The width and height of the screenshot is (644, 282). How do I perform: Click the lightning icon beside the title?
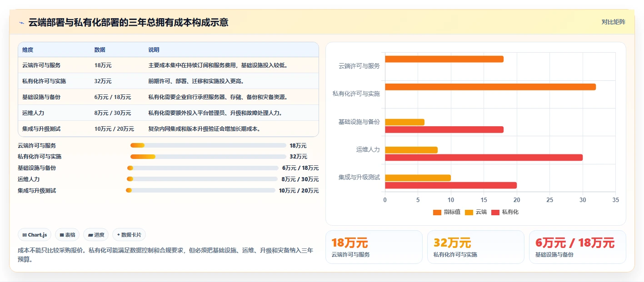point(22,22)
